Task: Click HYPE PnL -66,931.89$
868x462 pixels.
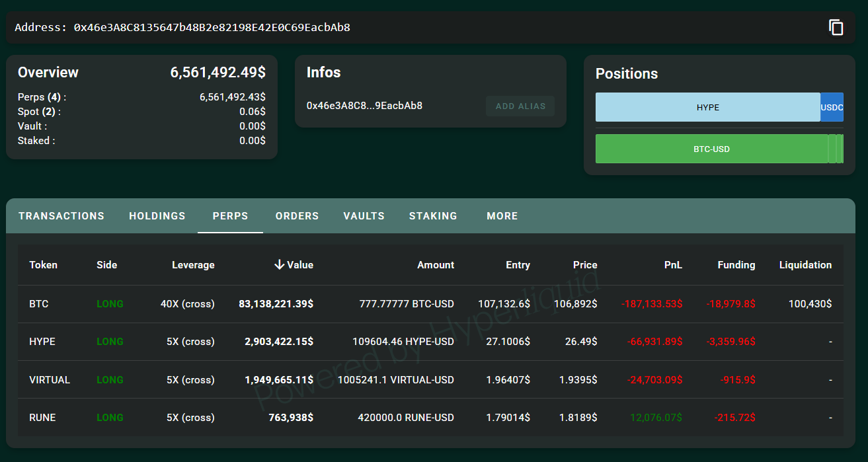Action: 654,342
